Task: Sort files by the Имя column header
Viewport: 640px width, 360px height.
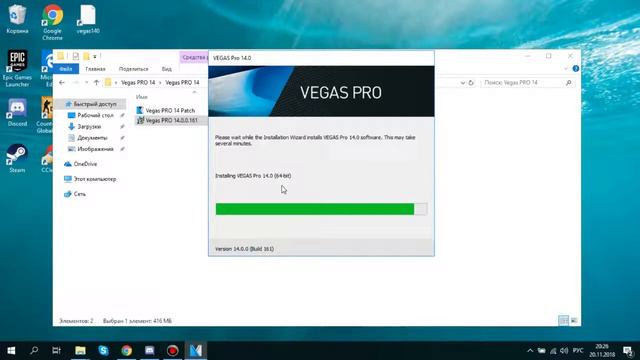Action: [142, 97]
